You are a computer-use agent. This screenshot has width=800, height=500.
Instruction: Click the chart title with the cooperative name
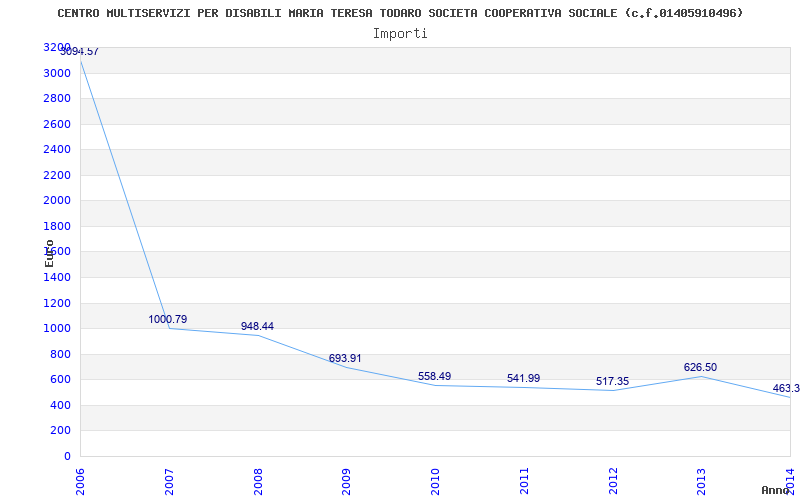tap(400, 13)
